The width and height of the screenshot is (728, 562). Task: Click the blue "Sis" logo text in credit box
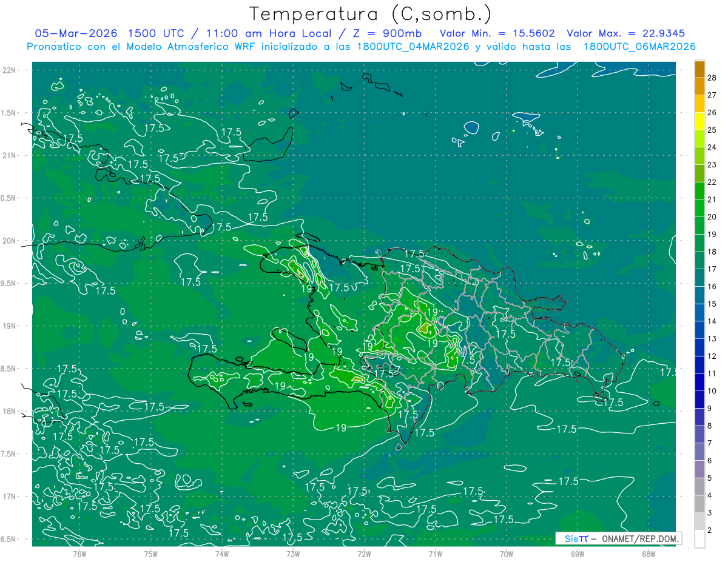pos(571,538)
